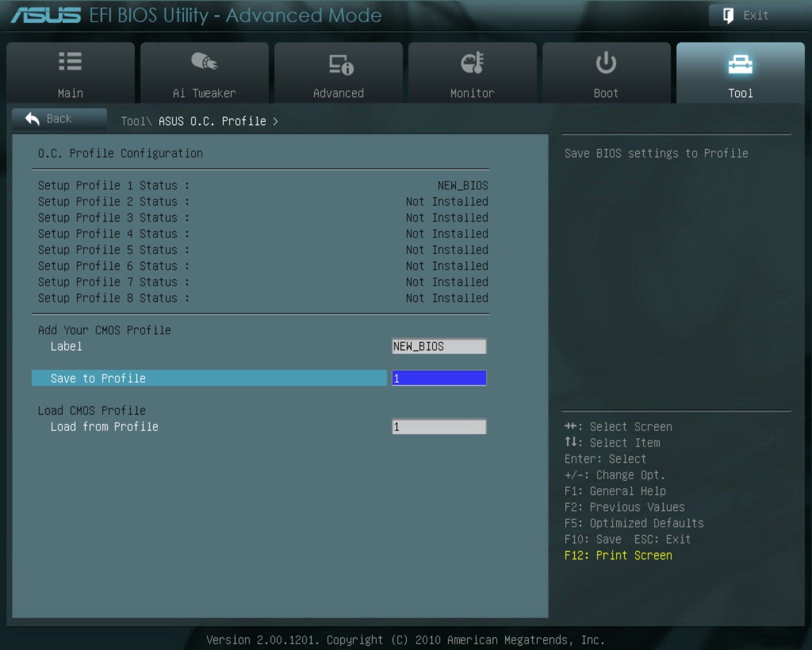Select the Load from Profile option label

105,427
